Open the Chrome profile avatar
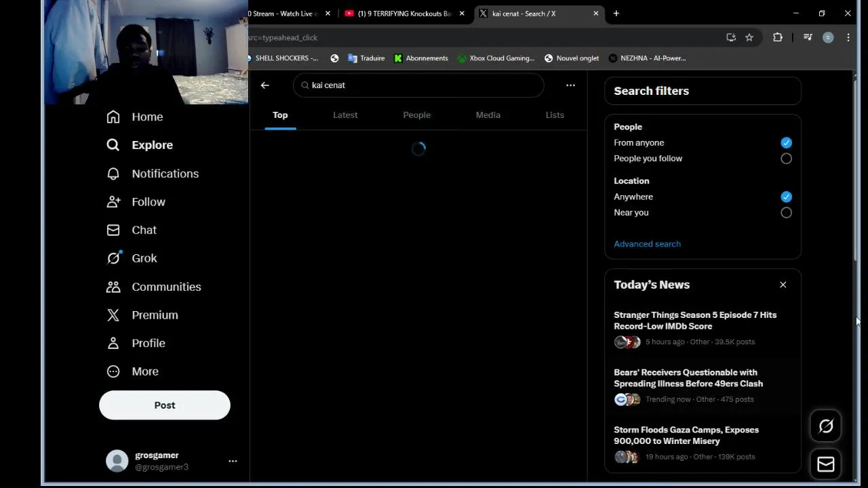 point(828,37)
